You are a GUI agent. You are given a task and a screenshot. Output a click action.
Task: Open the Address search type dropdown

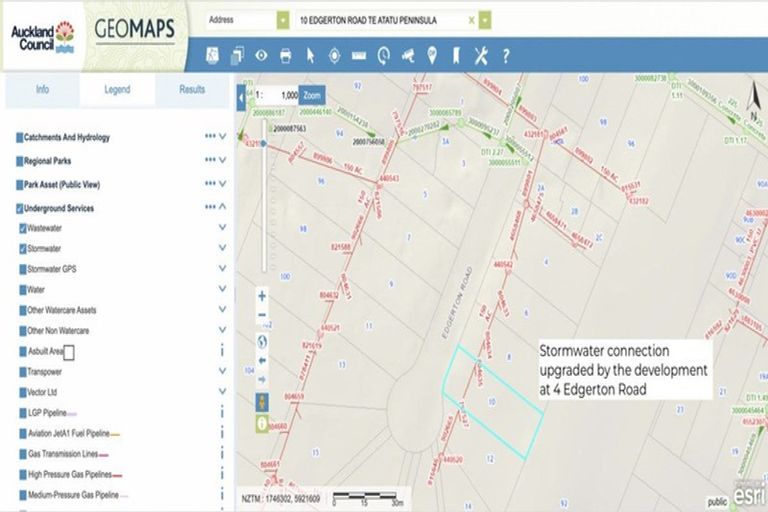248,20
